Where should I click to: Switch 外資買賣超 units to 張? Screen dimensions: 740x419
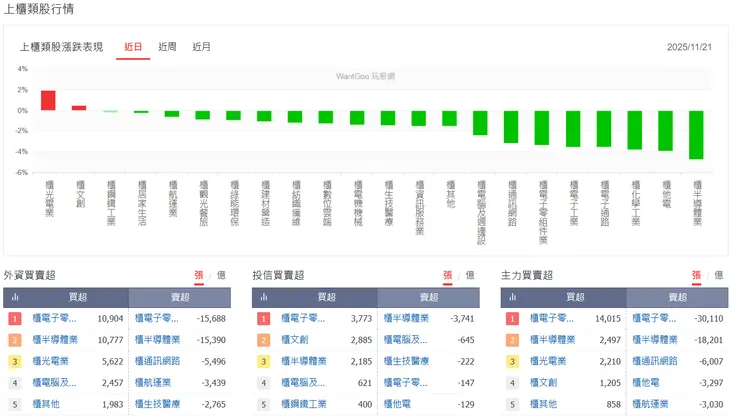click(199, 275)
